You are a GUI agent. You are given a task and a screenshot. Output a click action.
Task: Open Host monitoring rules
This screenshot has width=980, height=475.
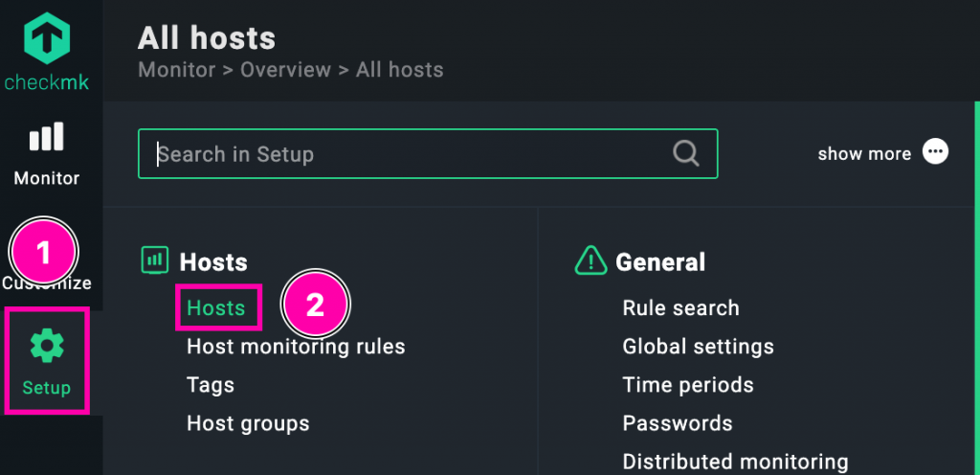(x=296, y=347)
